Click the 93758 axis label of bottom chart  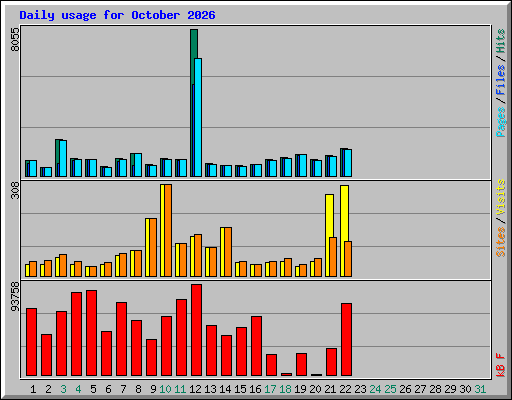click(15, 297)
